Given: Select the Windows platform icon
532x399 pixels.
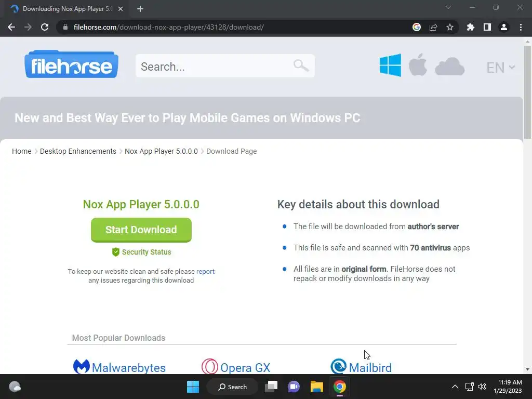Looking at the screenshot, I should click(x=390, y=65).
